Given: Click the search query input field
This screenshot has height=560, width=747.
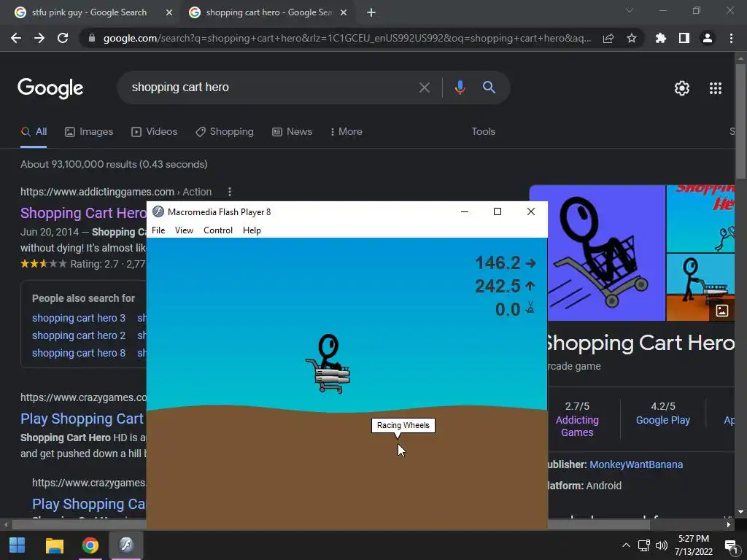Looking at the screenshot, I should pos(271,87).
